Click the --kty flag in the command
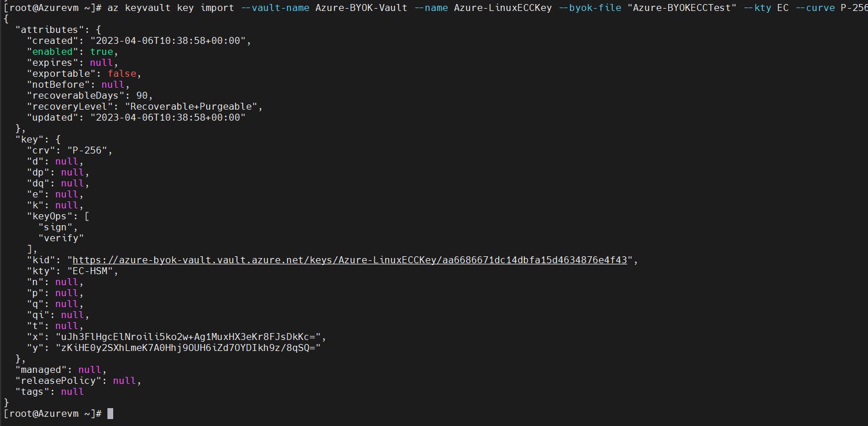 click(757, 8)
